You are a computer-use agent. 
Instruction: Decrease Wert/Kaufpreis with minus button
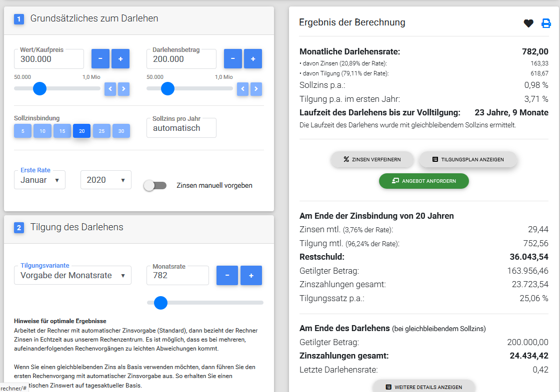(x=100, y=59)
